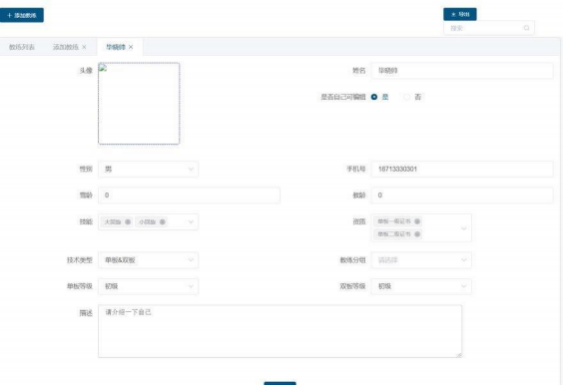The height and width of the screenshot is (386, 564).
Task: Remove the 单板二级证书 tag
Action: [x=417, y=234]
